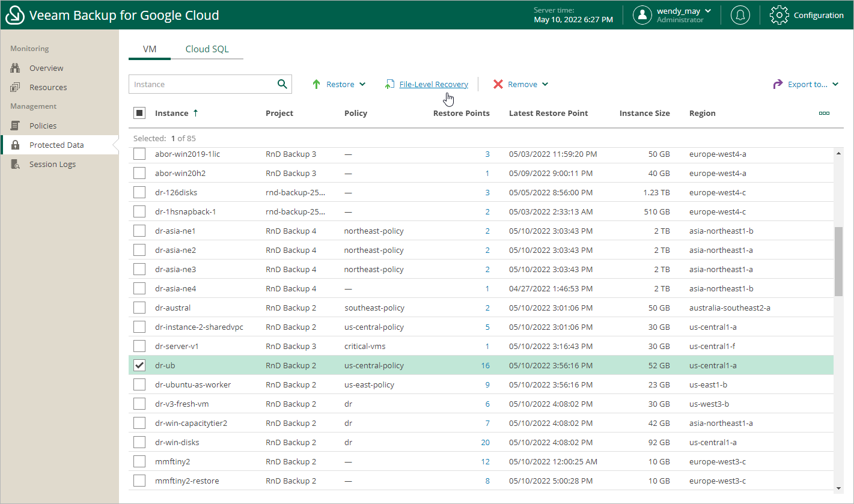The width and height of the screenshot is (854, 504).
Task: Click the vertical scrollbar thumb
Action: click(839, 261)
